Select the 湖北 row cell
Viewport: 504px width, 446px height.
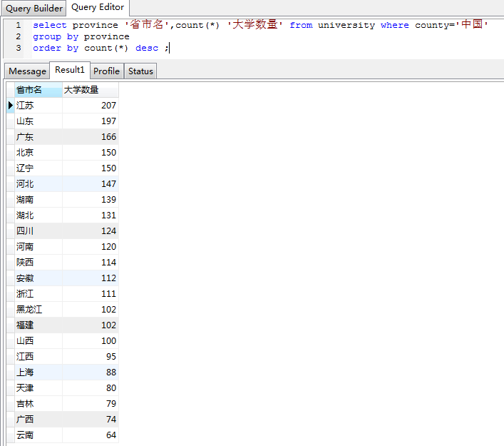tap(38, 216)
